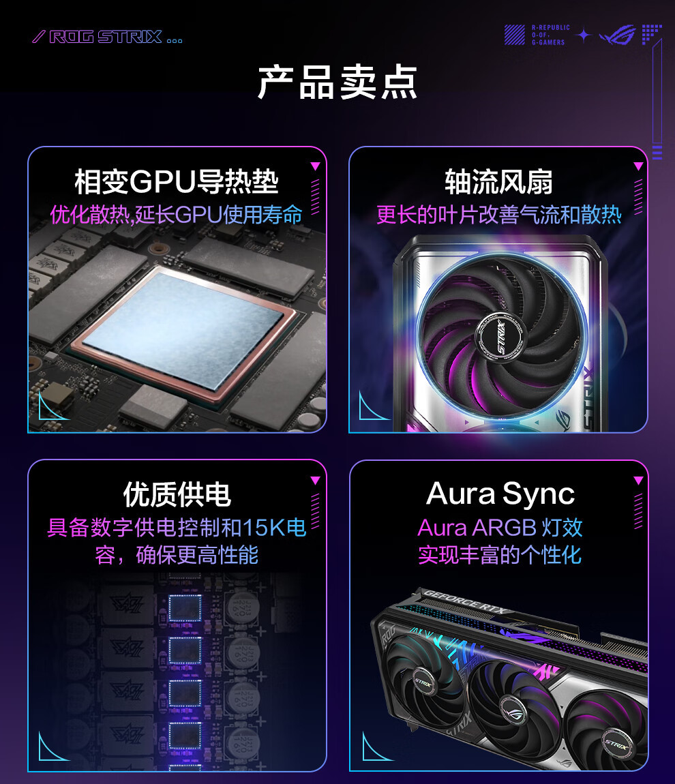Click the diagonal-striped square icon
The height and width of the screenshot is (784, 675).
pyautogui.click(x=515, y=35)
